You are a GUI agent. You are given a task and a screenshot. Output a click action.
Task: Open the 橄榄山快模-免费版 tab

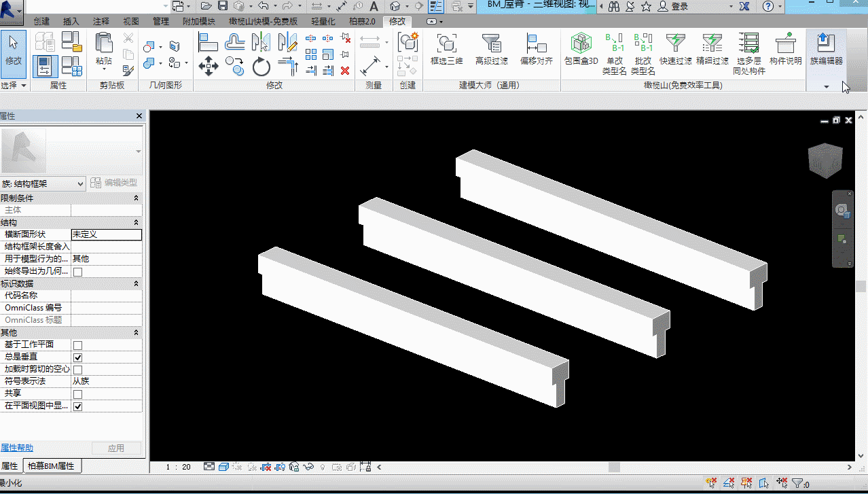point(264,21)
